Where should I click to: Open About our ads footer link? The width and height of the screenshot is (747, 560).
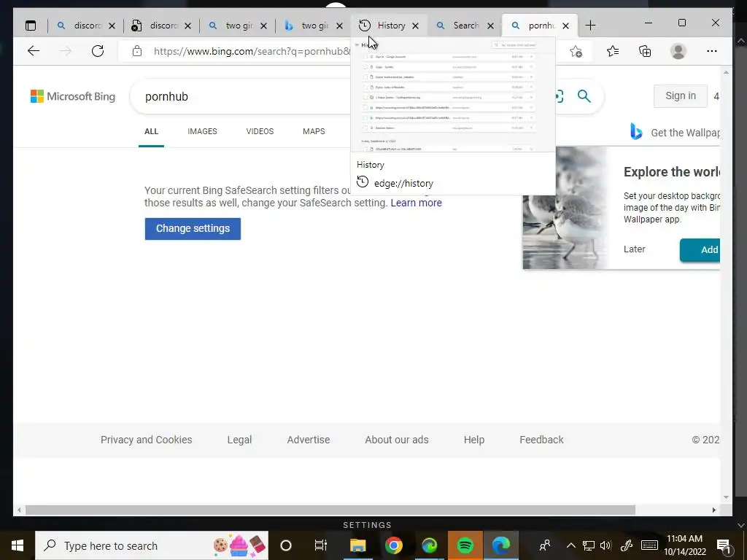[x=396, y=440]
